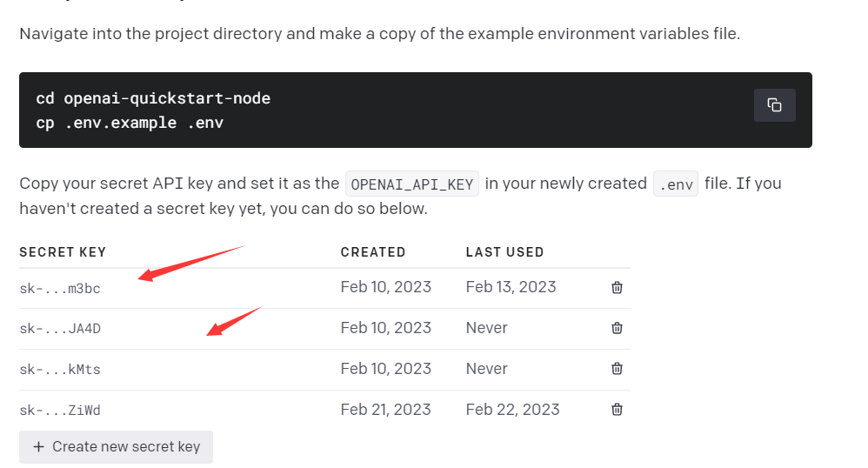
Task: Click the plus icon for new key
Action: coord(38,447)
